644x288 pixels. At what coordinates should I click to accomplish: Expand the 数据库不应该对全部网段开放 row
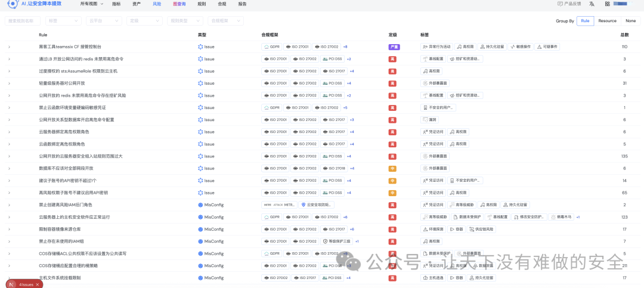coord(9,168)
